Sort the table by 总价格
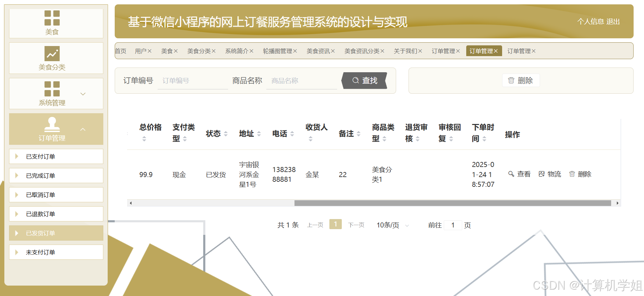The height and width of the screenshot is (296, 644). pos(144,139)
